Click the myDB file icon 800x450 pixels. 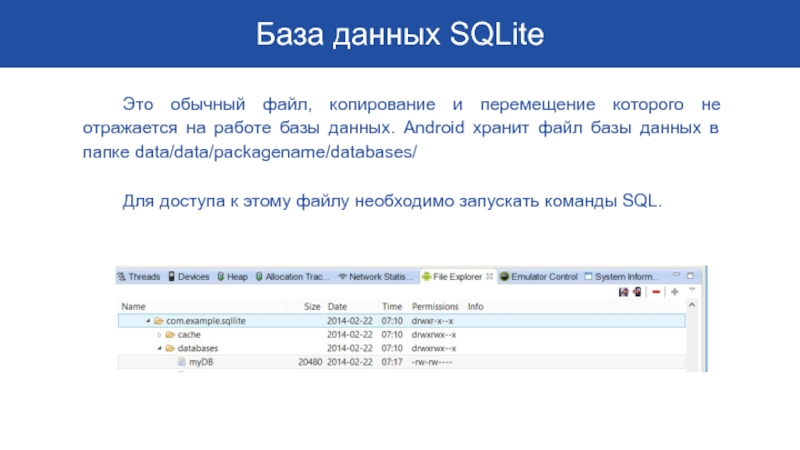coord(182,362)
